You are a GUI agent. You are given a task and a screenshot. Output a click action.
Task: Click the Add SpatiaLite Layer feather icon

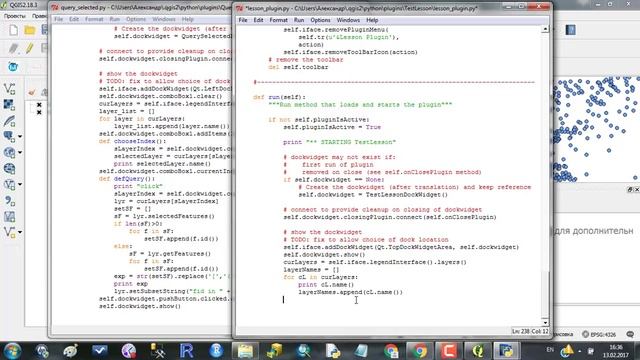9,121
